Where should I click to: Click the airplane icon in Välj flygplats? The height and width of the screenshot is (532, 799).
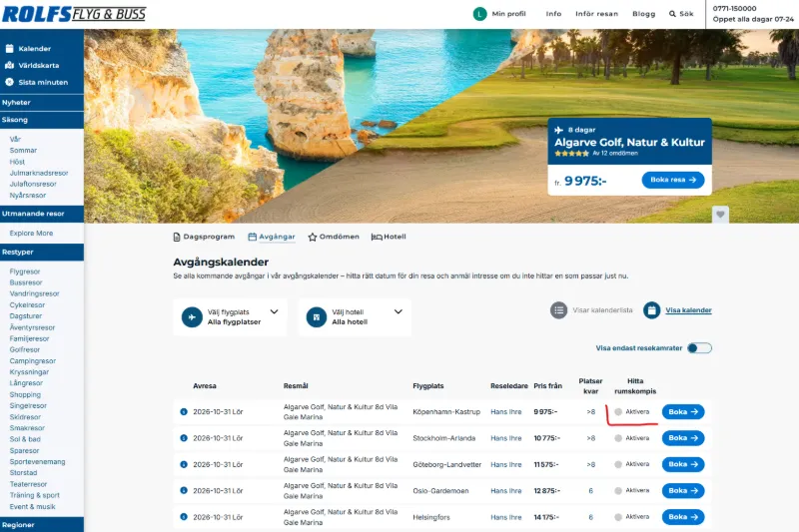pyautogui.click(x=192, y=317)
